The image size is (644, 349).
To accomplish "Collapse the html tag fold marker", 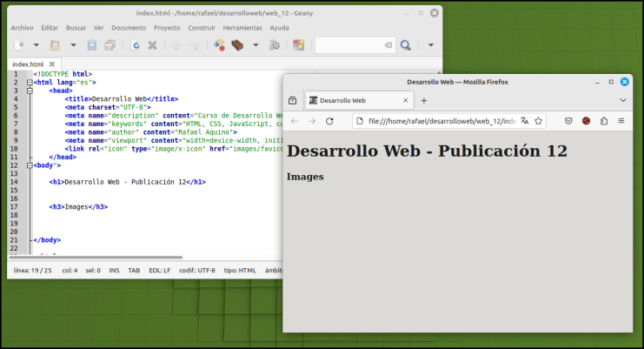I will 30,82.
